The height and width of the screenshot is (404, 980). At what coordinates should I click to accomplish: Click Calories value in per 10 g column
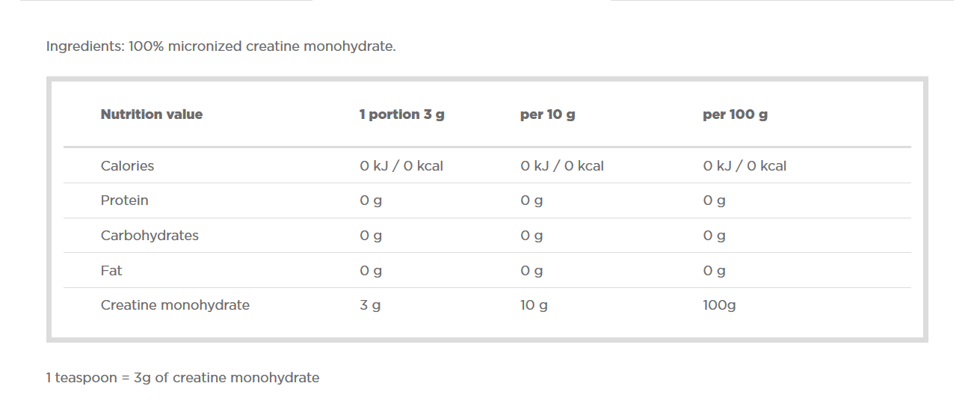click(x=562, y=166)
